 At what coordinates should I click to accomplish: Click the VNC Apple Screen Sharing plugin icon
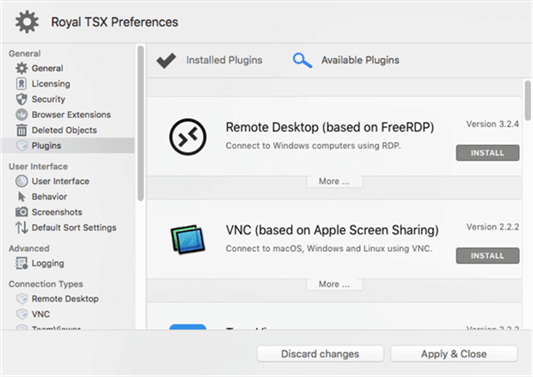pyautogui.click(x=188, y=239)
